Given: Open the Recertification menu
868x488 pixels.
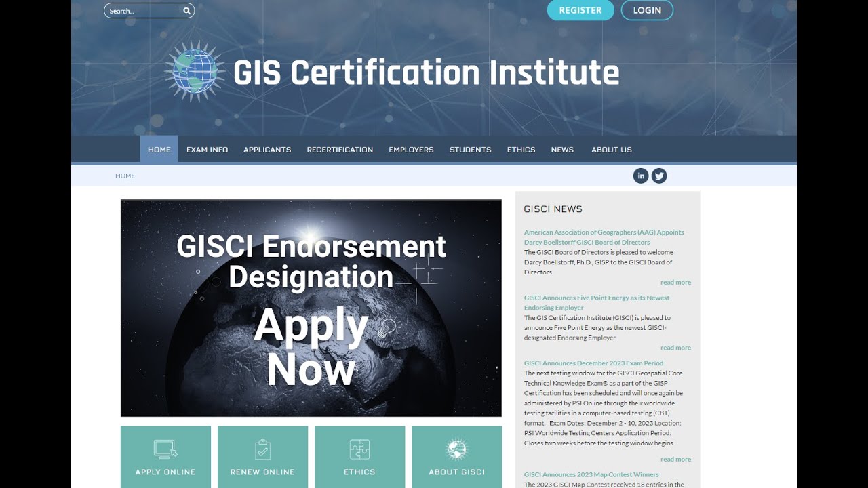Looking at the screenshot, I should [x=340, y=150].
